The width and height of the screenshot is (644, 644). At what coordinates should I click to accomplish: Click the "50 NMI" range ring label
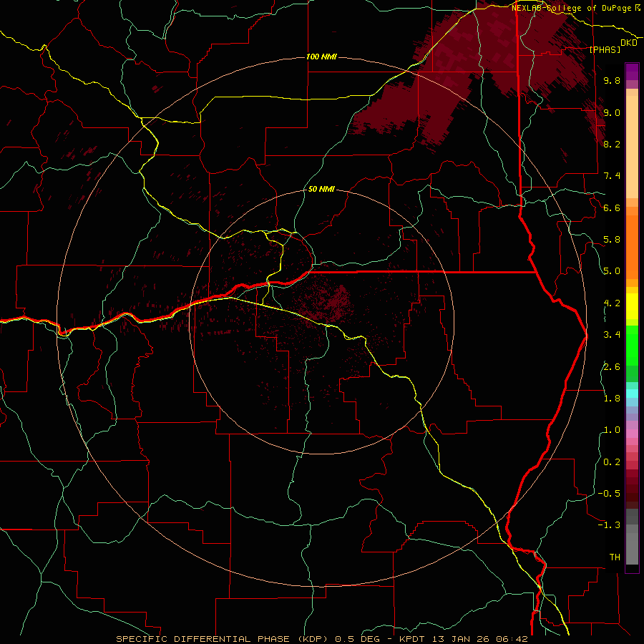click(x=321, y=189)
